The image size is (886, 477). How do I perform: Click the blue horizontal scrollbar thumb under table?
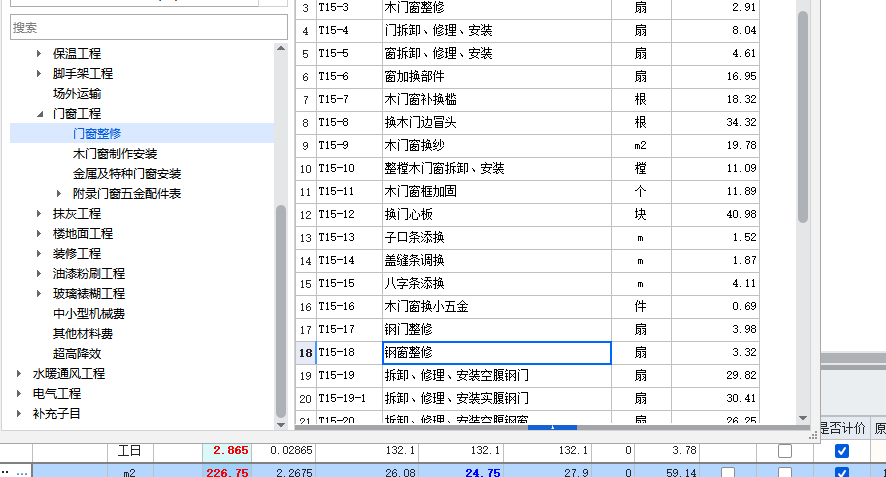coord(552,427)
